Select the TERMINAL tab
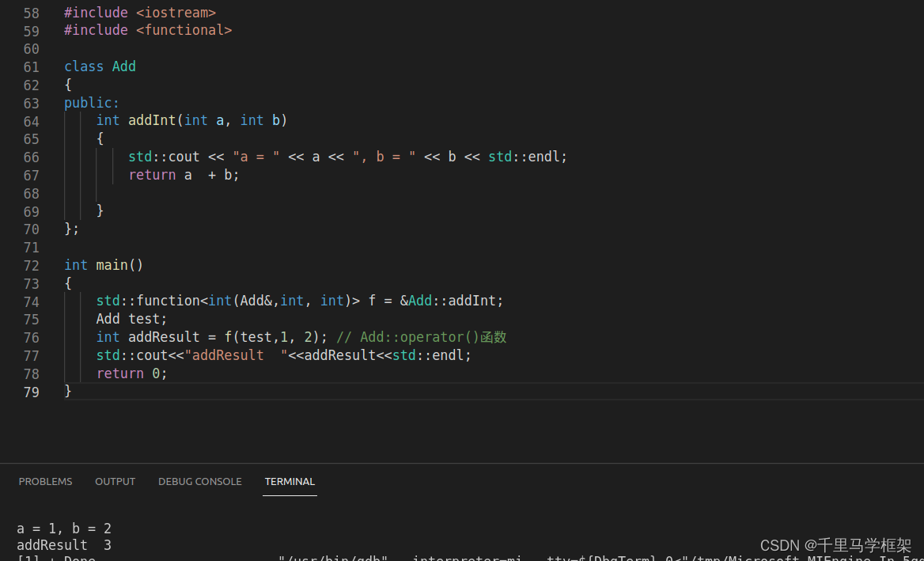Screen dimensions: 924x561 pyautogui.click(x=290, y=481)
